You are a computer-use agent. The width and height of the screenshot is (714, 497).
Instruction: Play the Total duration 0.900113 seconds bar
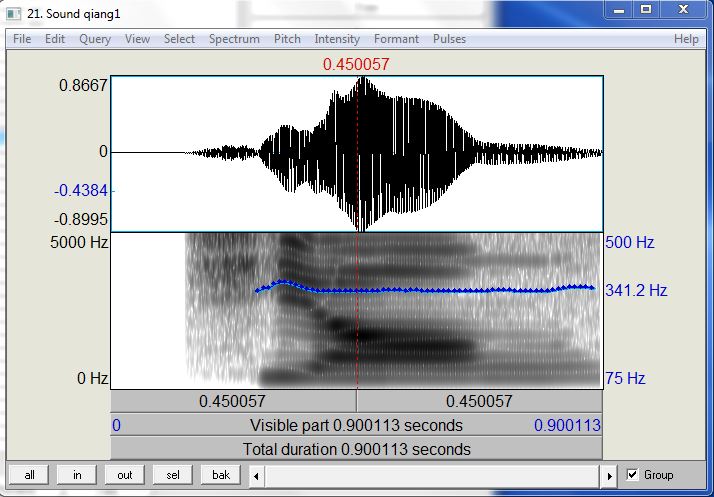357,449
